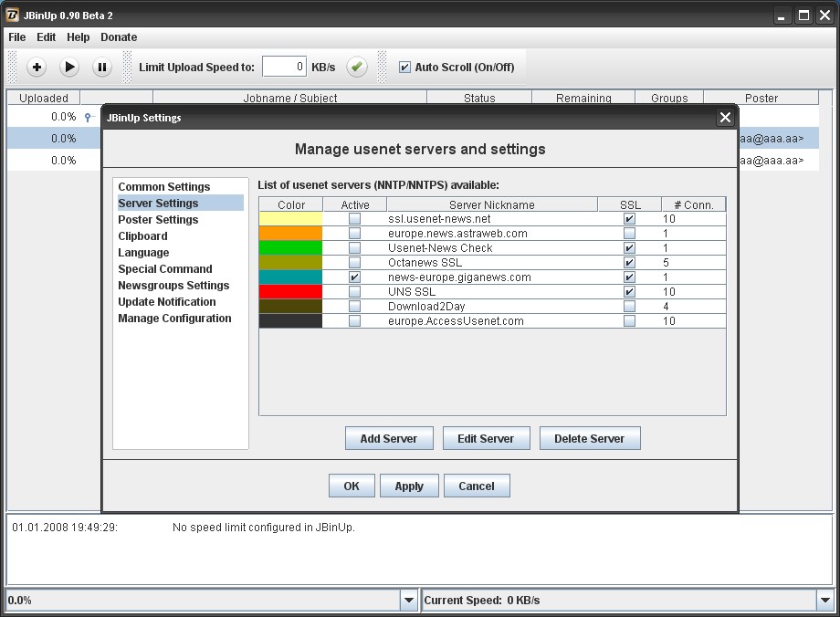This screenshot has width=840, height=617.
Task: Select Update Notification in sidebar
Action: (x=166, y=302)
